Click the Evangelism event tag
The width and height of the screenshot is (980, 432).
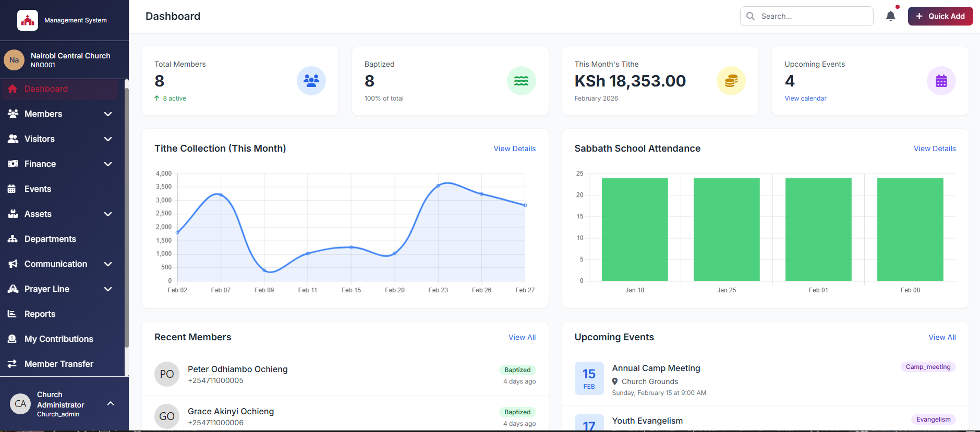point(933,419)
